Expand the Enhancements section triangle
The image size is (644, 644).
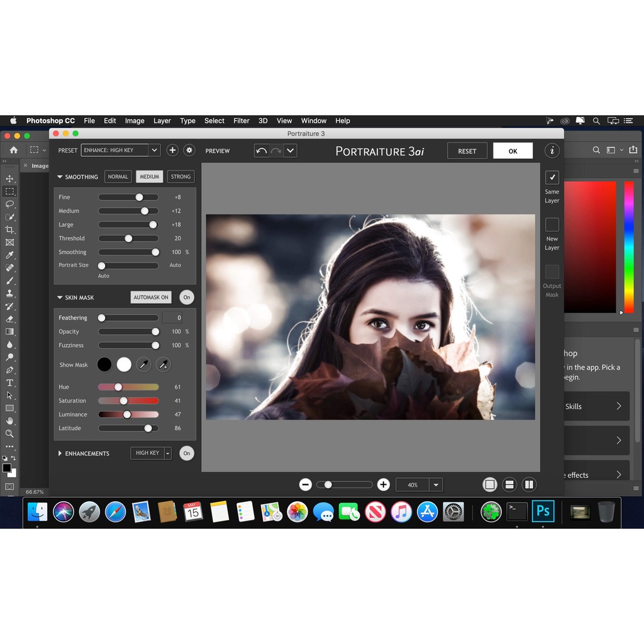click(x=60, y=453)
